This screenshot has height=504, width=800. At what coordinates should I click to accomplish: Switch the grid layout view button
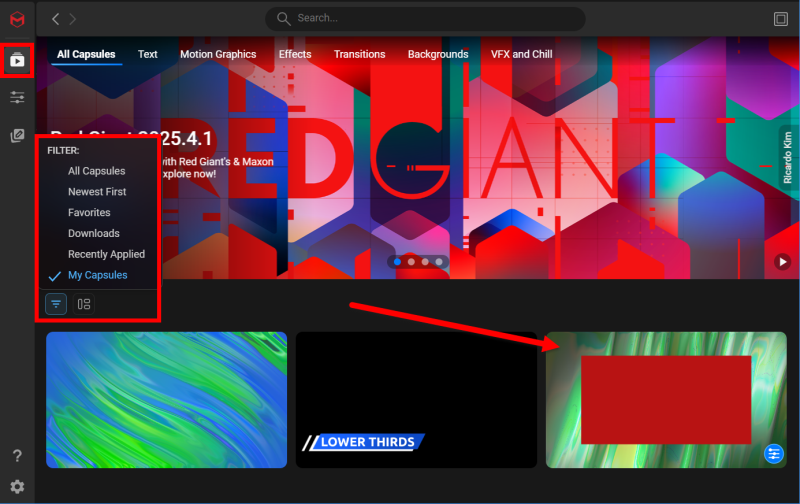(84, 304)
